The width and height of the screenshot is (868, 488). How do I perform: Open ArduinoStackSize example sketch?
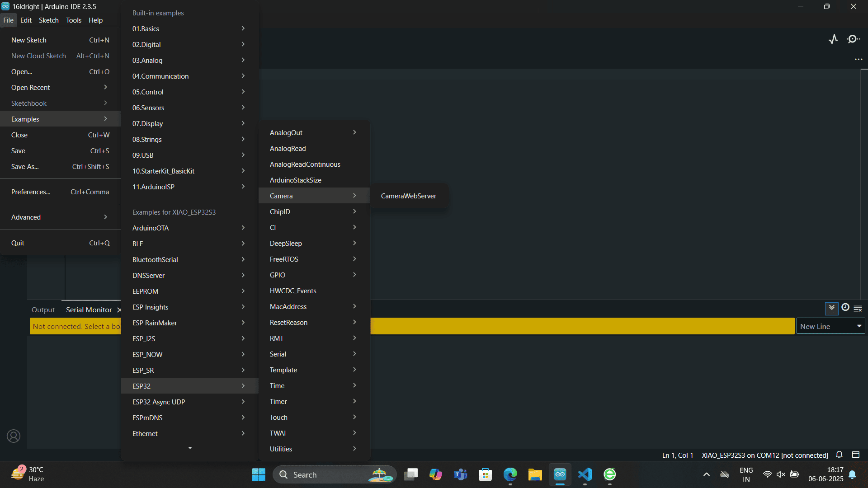click(x=314, y=180)
